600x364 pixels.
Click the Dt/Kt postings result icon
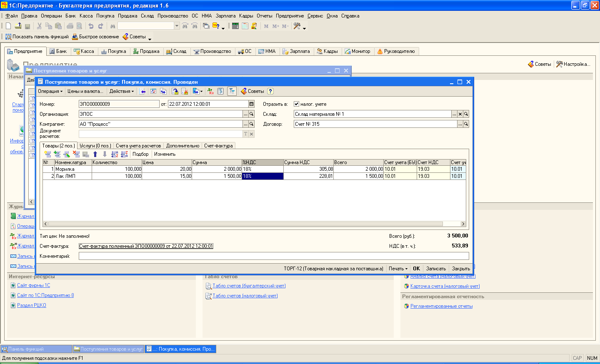pyautogui.click(x=210, y=91)
